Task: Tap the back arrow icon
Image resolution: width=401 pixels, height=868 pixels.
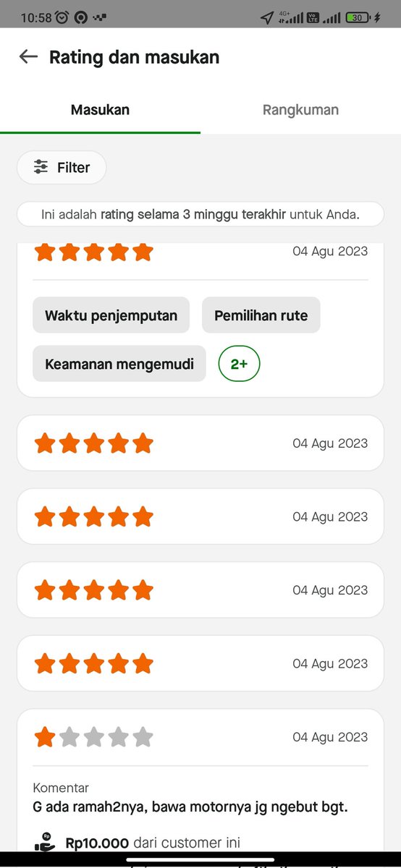Action: point(28,56)
